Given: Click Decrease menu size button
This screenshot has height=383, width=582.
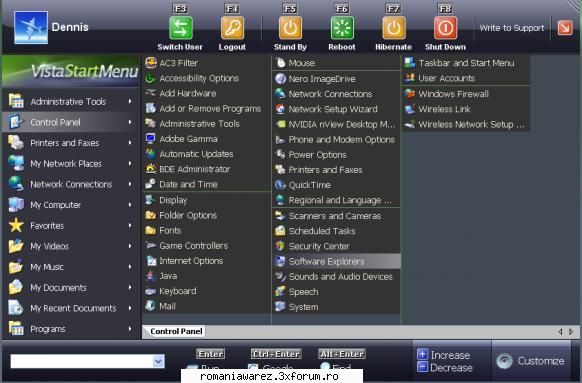Looking at the screenshot, I should point(445,367).
